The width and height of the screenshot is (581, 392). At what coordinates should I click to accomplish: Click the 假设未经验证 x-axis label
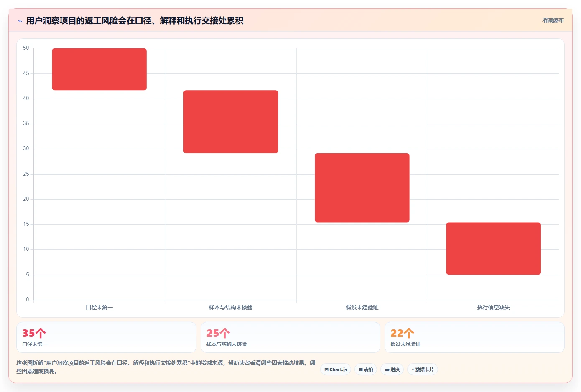pos(362,307)
